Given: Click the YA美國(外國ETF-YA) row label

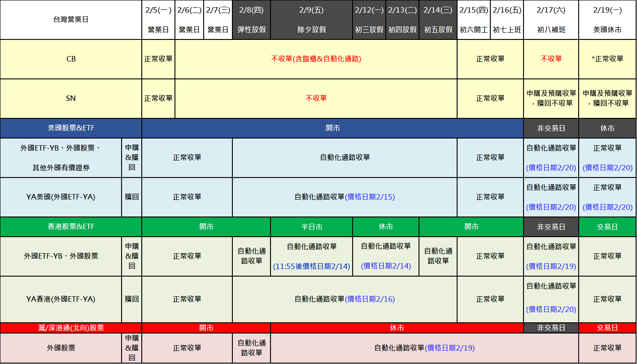Looking at the screenshot, I should click(x=61, y=197).
